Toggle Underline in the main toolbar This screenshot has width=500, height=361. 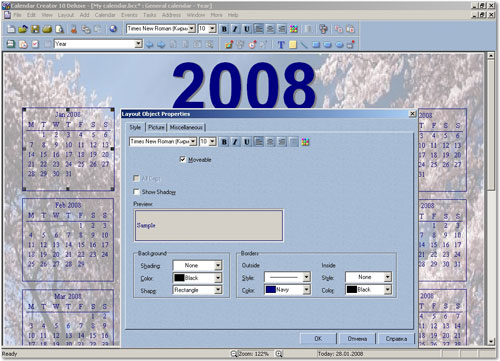[247, 29]
